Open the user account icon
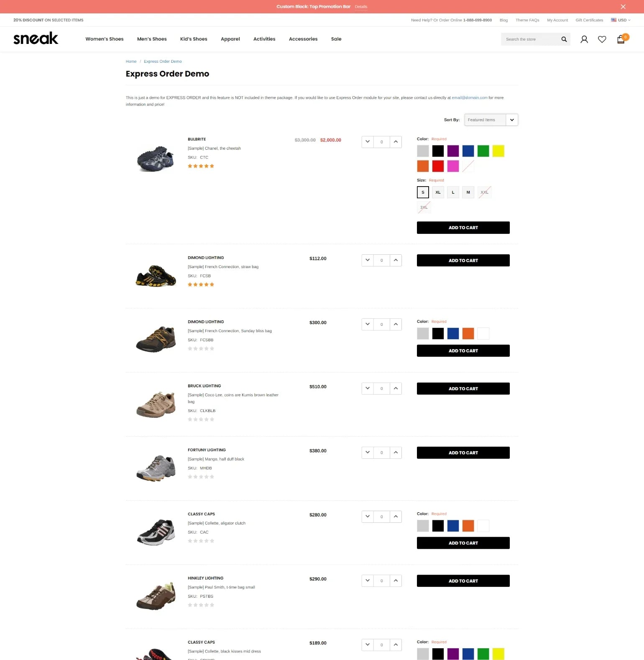The height and width of the screenshot is (660, 644). 584,39
